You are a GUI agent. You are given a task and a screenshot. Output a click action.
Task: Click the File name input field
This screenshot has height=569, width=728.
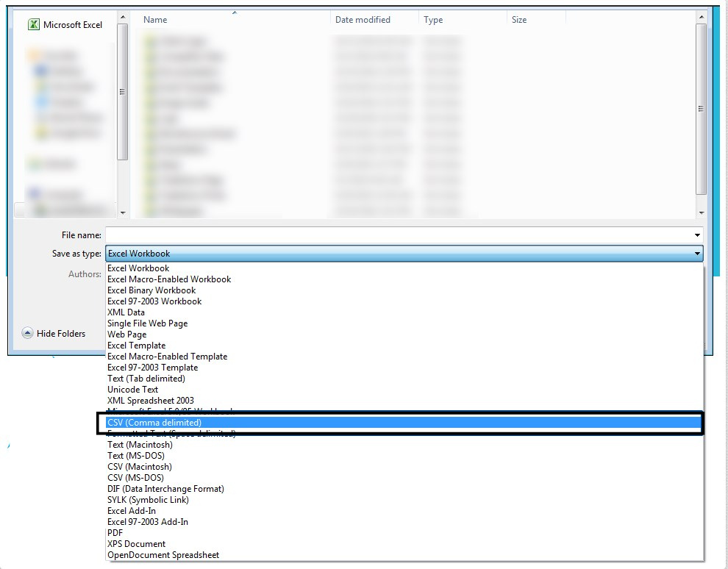399,235
